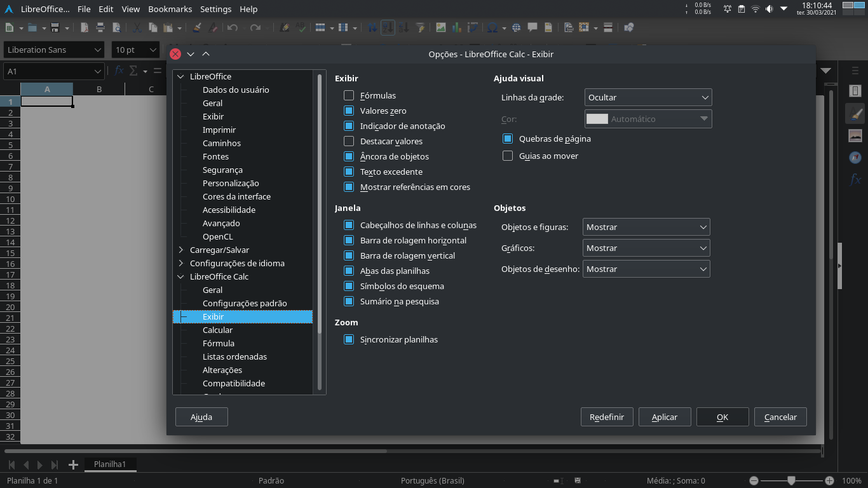Disable Cabeçalhos de linhas e colunas

tap(349, 225)
